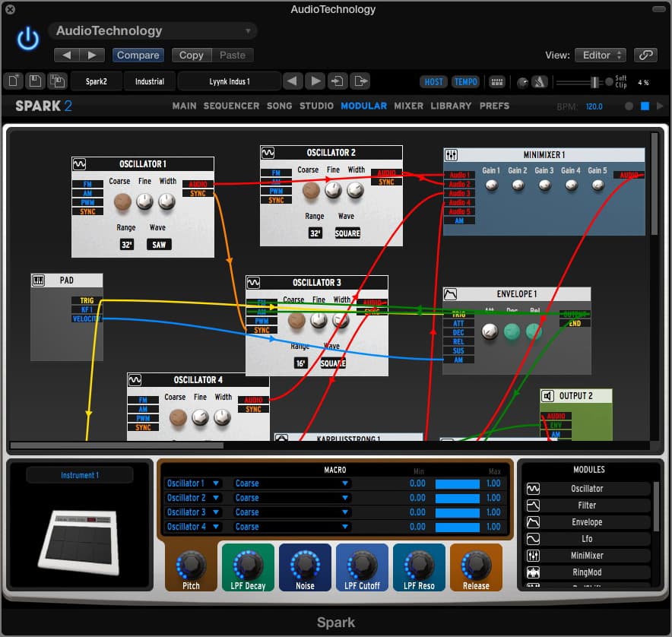Toggle Oscillator 1 Wave SAW selector
672x637 pixels.
[x=159, y=245]
